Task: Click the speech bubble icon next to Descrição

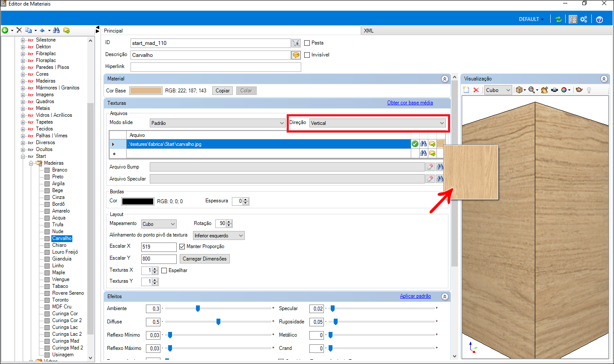Action: pyautogui.click(x=296, y=55)
